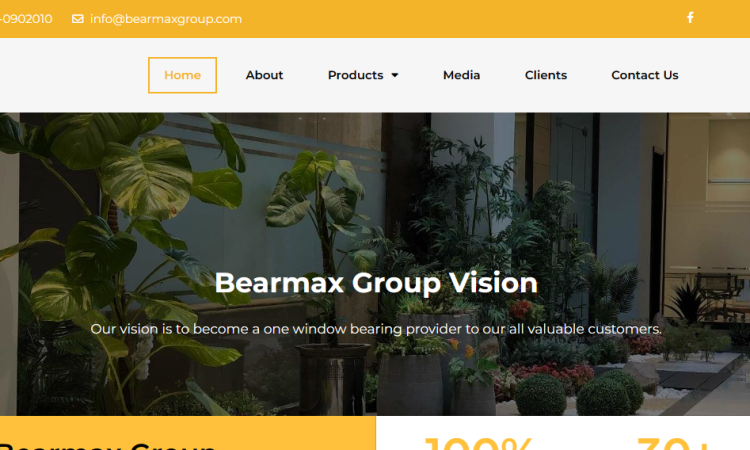Click the round topiary bushes in banner
The height and width of the screenshot is (450, 750).
tap(579, 393)
